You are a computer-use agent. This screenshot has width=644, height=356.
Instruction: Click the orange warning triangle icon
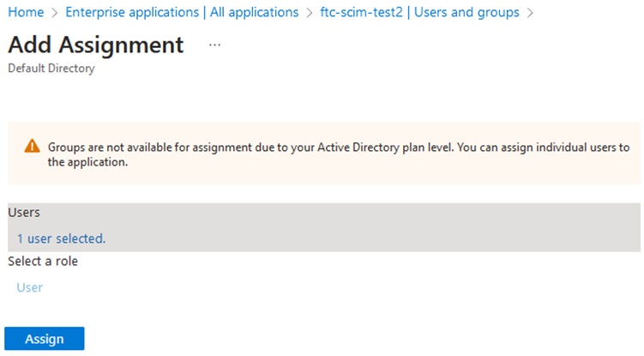click(32, 146)
